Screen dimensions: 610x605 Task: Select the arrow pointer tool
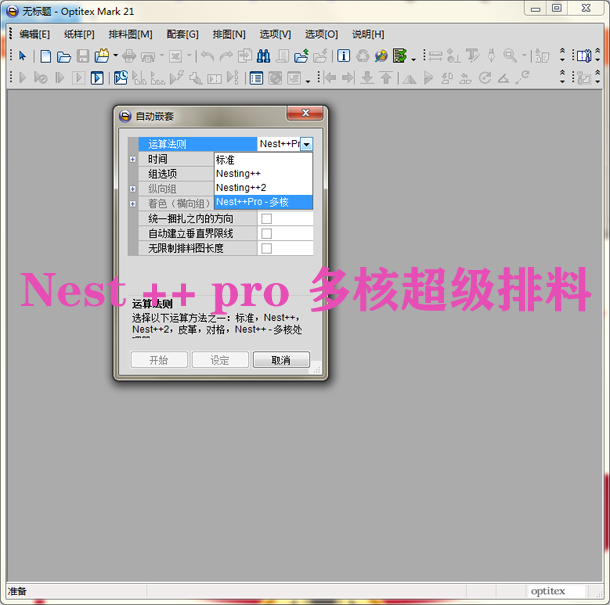(23, 56)
